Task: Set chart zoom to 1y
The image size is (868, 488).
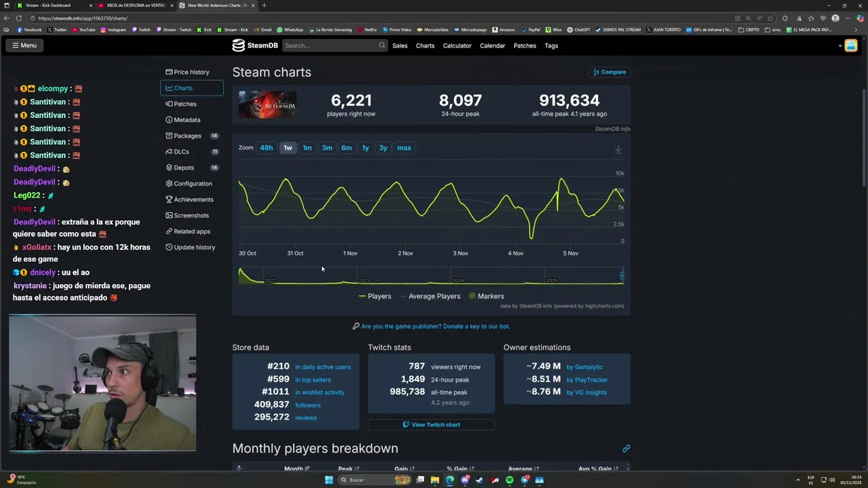Action: [x=366, y=148]
